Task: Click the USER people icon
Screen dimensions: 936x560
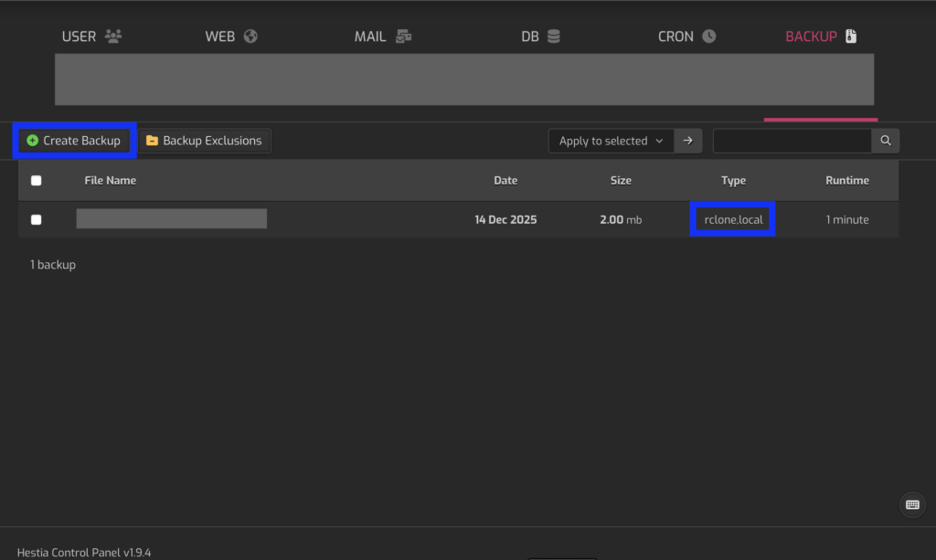Action: (x=113, y=37)
